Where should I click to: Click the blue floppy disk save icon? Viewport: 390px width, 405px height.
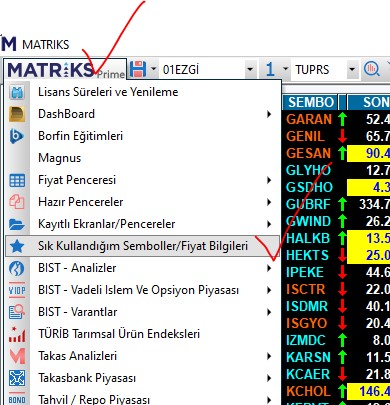[138, 69]
